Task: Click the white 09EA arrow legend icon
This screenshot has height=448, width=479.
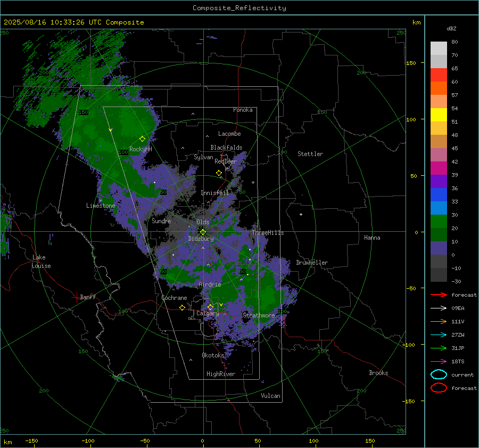Action: click(x=439, y=308)
